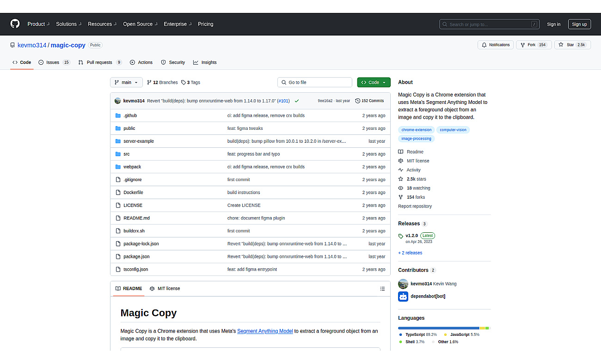601x364 pixels.
Task: Open commit hash 9ee16a2
Action: click(325, 101)
